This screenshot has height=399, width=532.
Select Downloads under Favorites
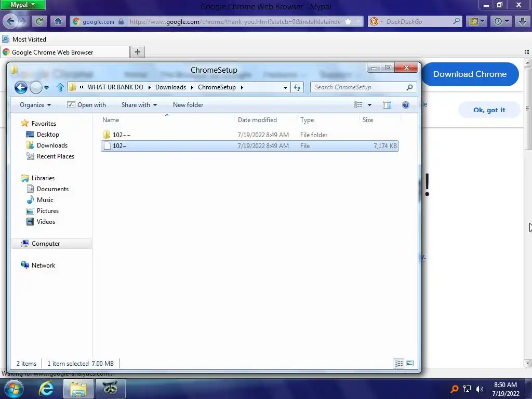[x=52, y=145]
